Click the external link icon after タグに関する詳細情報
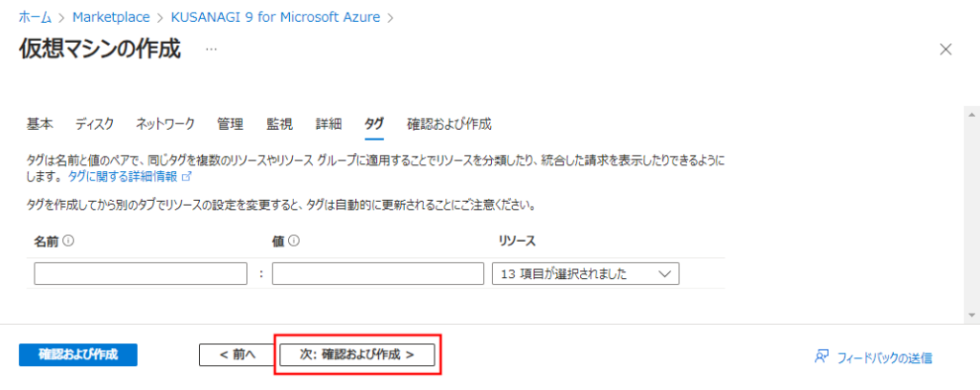 [186, 177]
